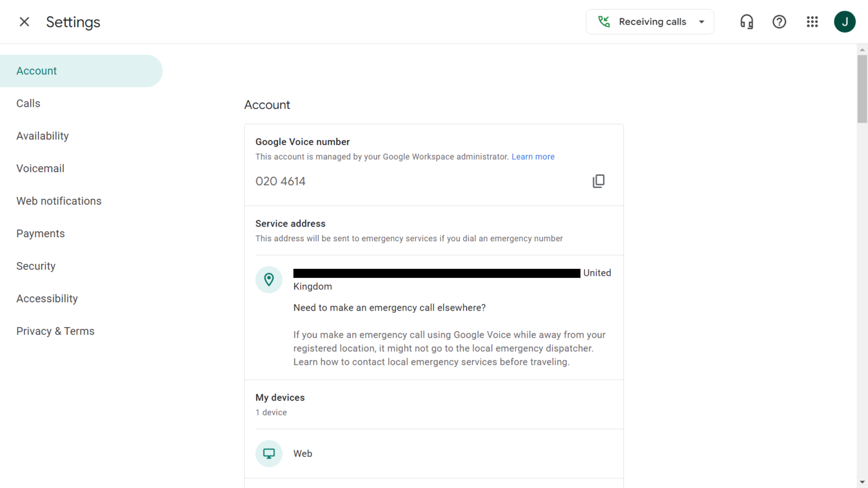The image size is (868, 488).
Task: Click the Web device monitor icon
Action: tap(269, 454)
